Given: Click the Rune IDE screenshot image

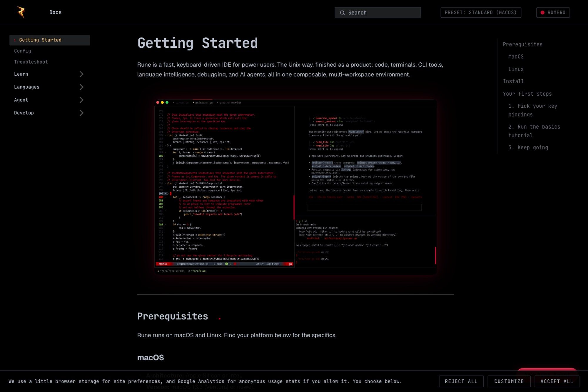Looking at the screenshot, I should click(295, 187).
